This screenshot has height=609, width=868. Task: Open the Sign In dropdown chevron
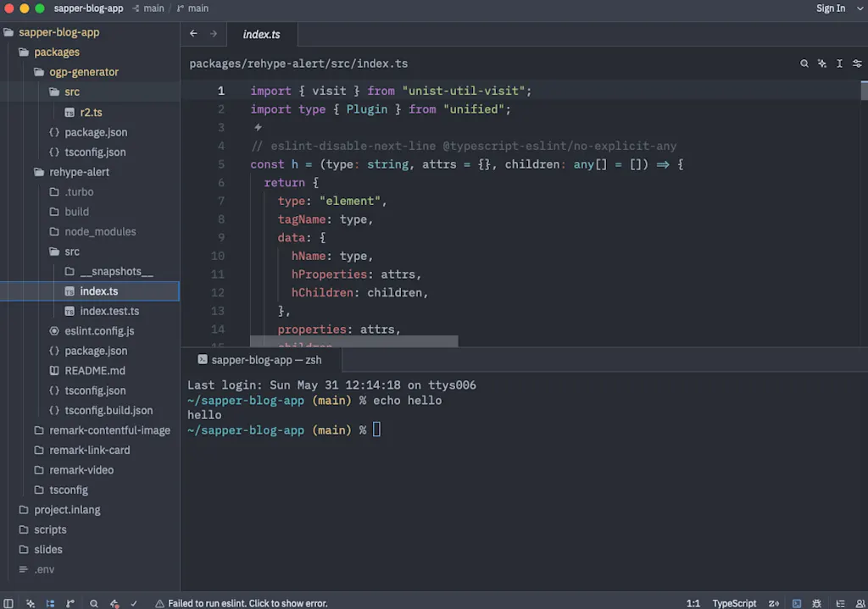pyautogui.click(x=860, y=8)
